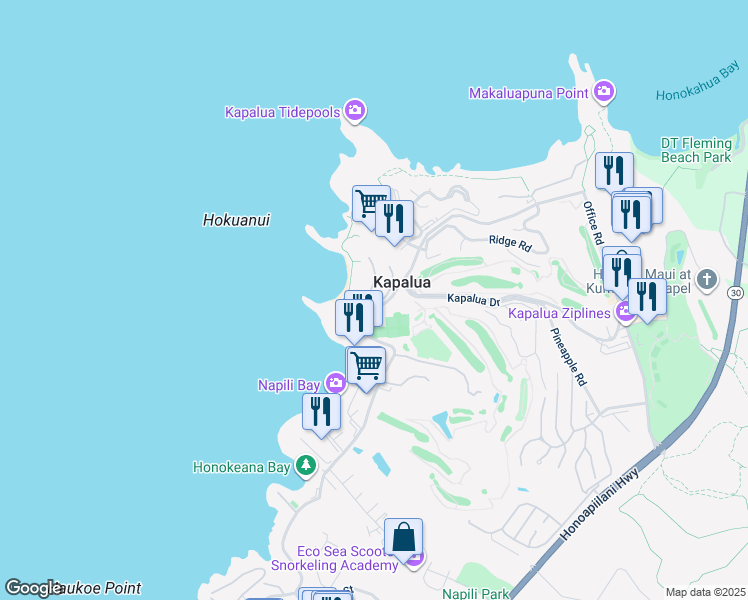
Task: Click the Pineapple Rd street label
Action: (569, 357)
